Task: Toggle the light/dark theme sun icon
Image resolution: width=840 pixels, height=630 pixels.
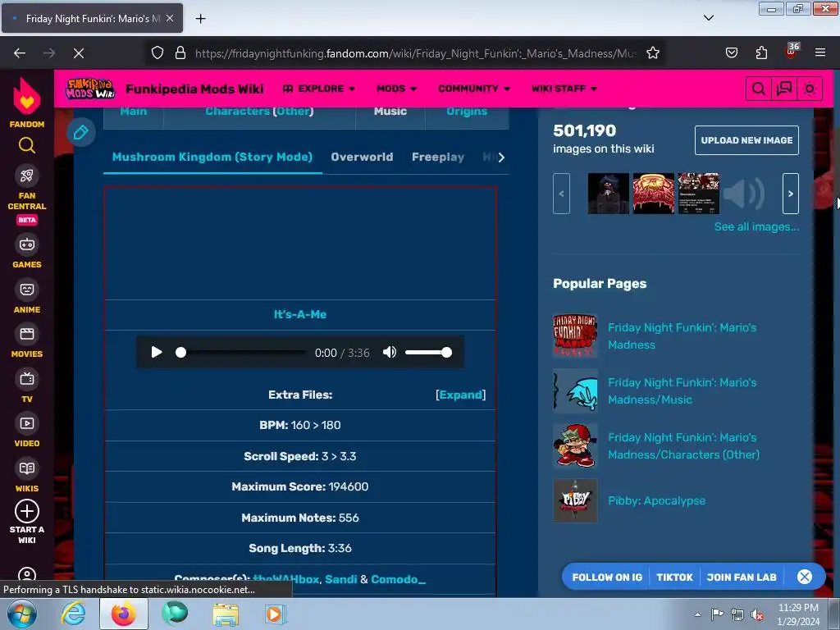Action: 810,89
